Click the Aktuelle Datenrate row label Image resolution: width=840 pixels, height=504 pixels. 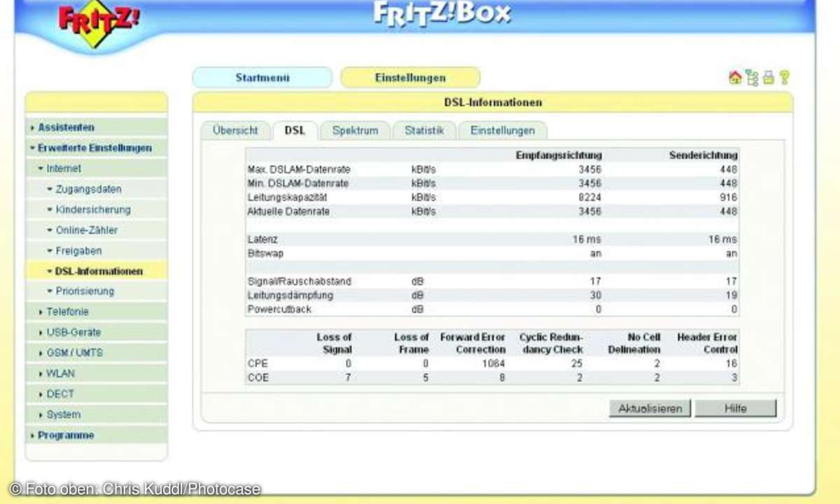(288, 211)
